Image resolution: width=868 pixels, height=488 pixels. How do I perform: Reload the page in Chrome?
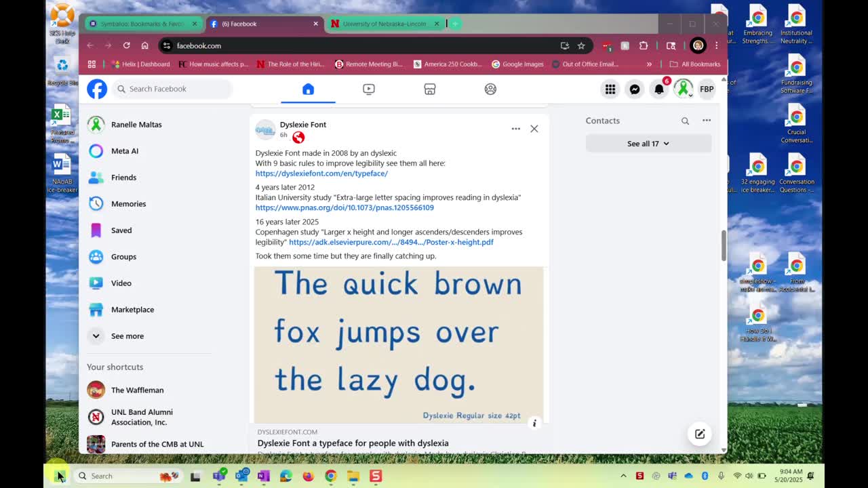click(126, 45)
